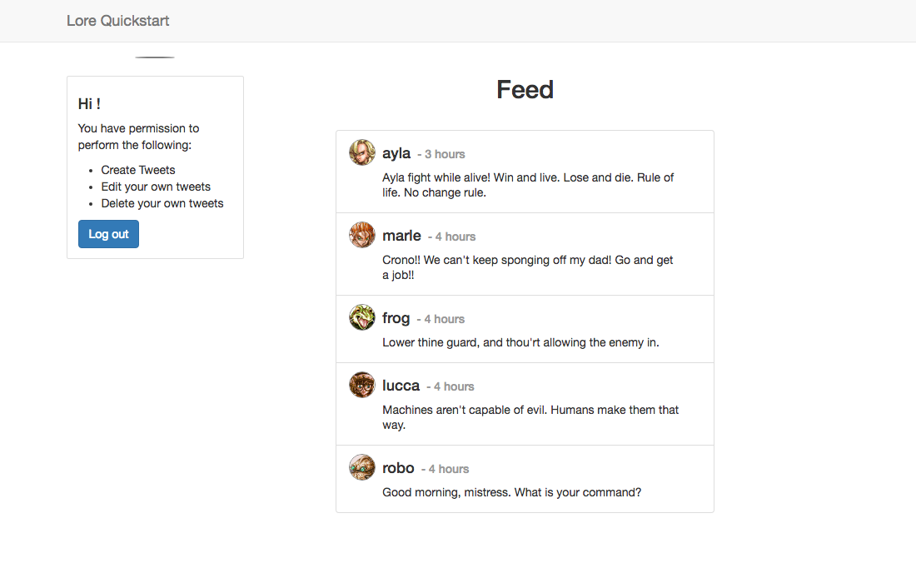Click ayla's tweet text about fighting
Viewport: 916px width, 588px height.
coord(528,185)
